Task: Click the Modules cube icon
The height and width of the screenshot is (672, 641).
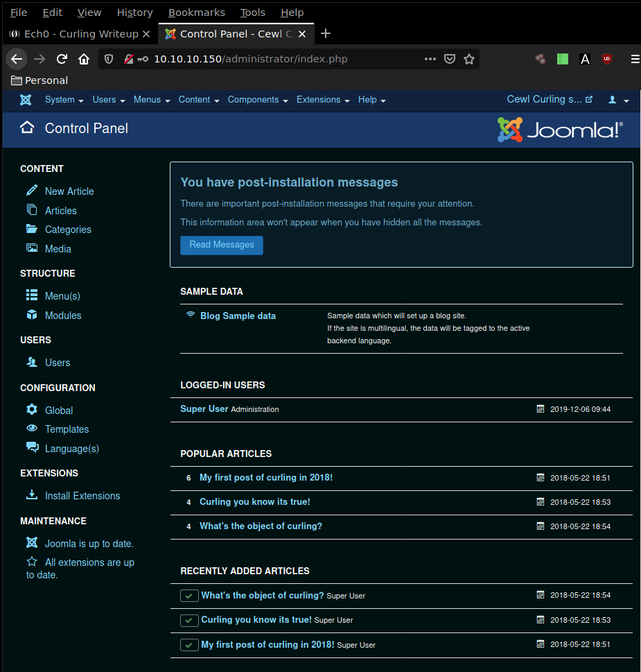Action: pos(32,315)
